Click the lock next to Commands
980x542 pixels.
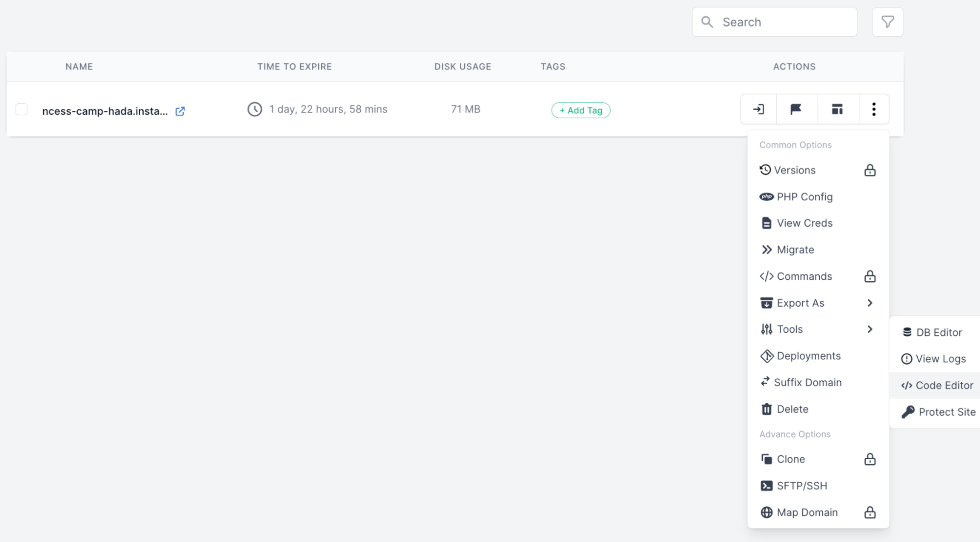coord(870,276)
